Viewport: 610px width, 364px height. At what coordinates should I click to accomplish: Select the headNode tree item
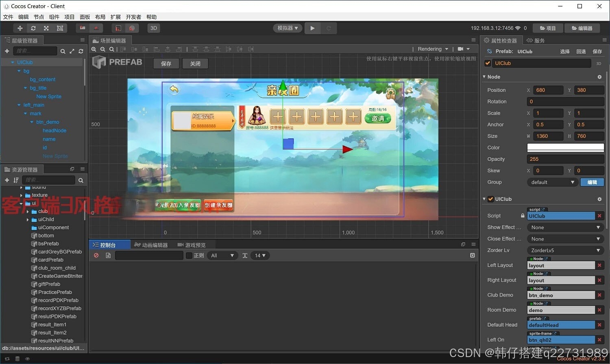[x=54, y=130]
